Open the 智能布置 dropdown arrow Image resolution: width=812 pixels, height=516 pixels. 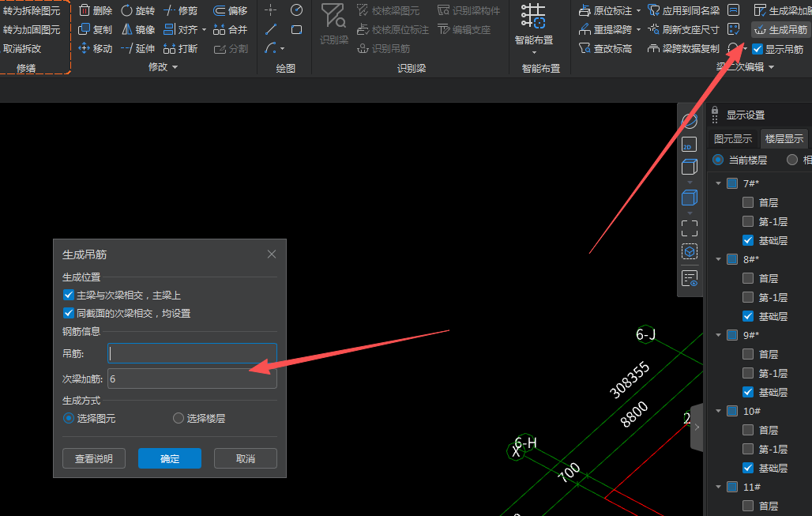(x=534, y=53)
